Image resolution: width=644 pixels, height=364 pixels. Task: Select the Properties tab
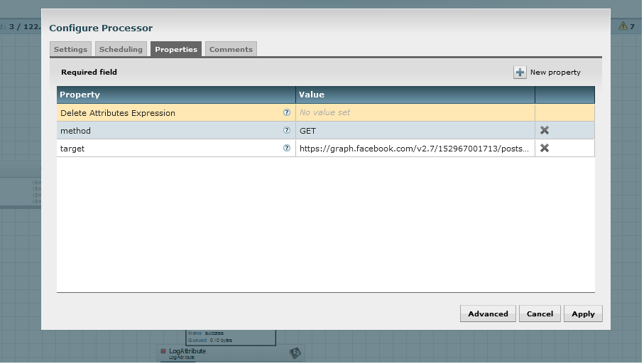(x=176, y=49)
